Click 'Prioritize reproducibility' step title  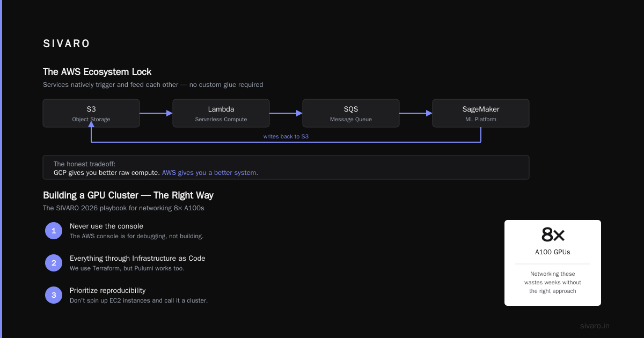[107, 290]
